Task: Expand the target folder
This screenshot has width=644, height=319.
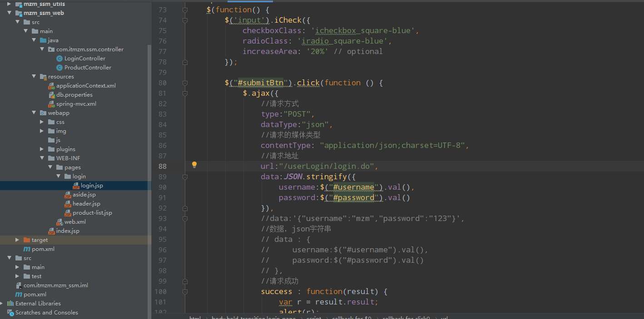Action: (x=17, y=240)
